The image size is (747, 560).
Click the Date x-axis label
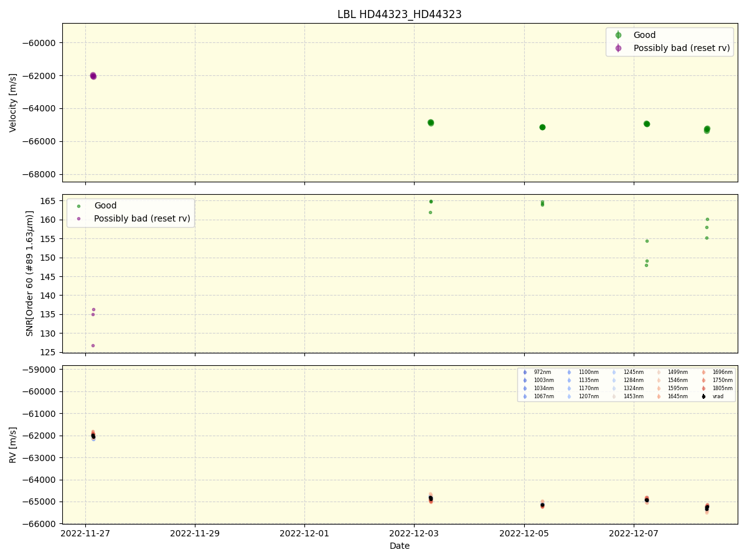pos(400,546)
